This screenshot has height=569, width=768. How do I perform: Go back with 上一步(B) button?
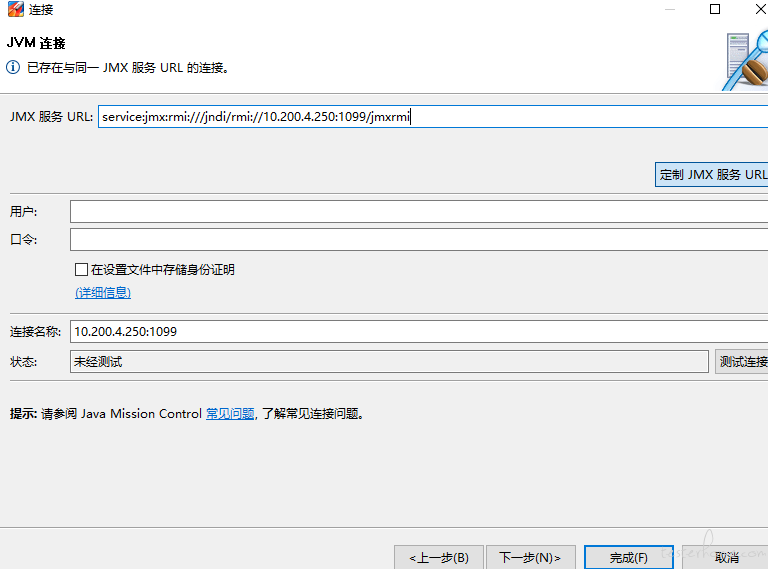tap(439, 557)
